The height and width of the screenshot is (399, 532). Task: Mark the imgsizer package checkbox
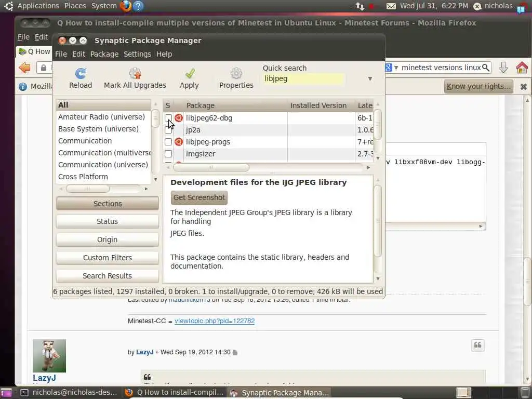pyautogui.click(x=168, y=154)
